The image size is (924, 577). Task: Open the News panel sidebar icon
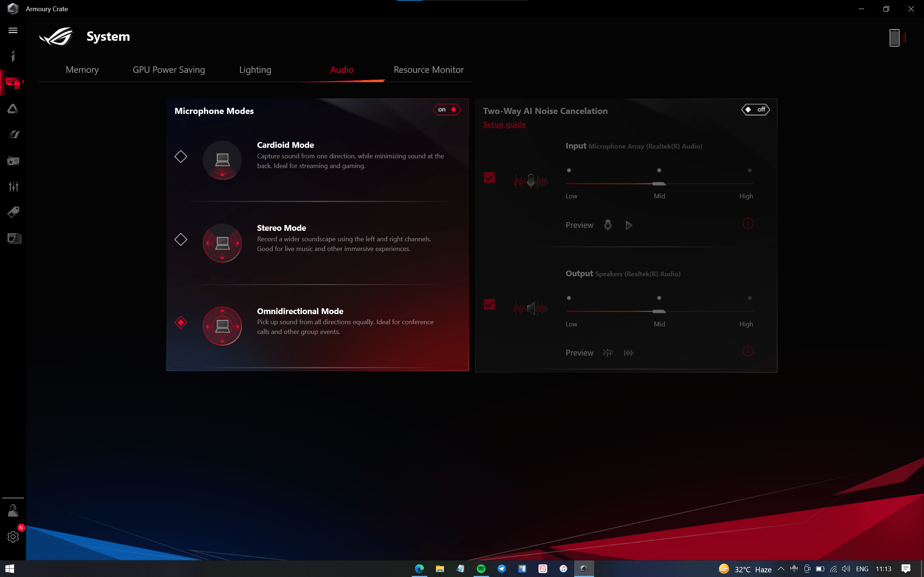pyautogui.click(x=14, y=238)
